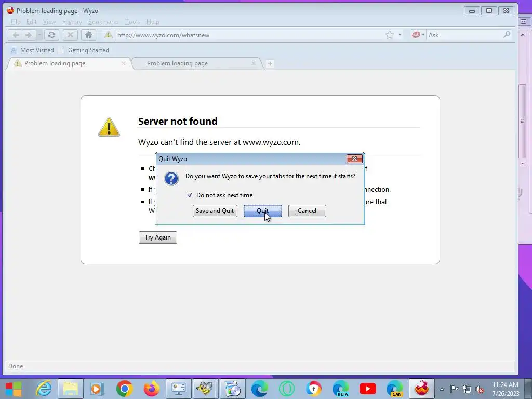Open the Edit menu
The image size is (532, 399).
32,22
